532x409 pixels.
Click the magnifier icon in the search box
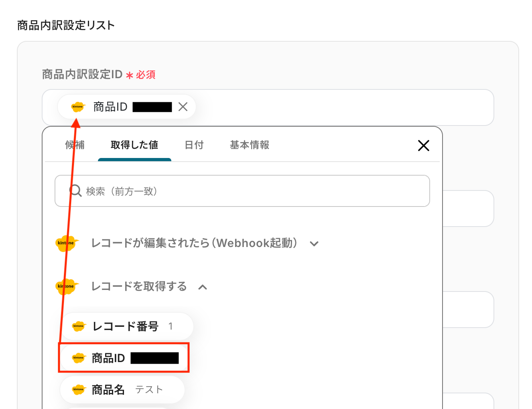tap(75, 191)
